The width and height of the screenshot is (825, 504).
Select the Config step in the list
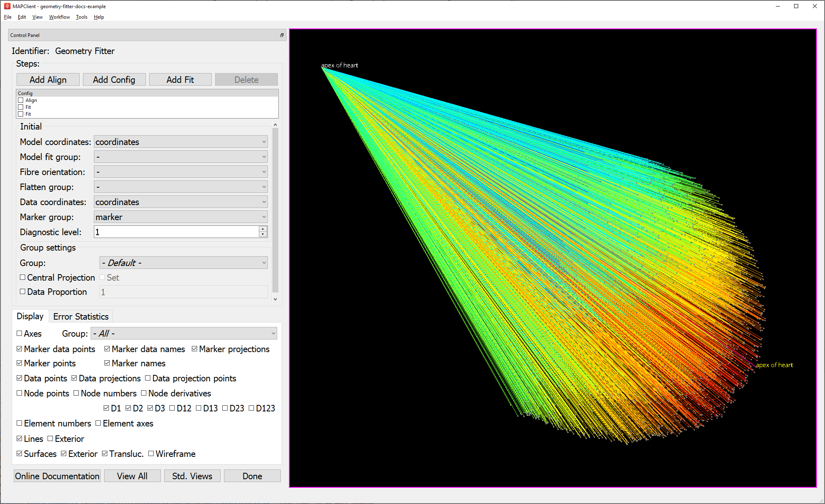tap(147, 93)
